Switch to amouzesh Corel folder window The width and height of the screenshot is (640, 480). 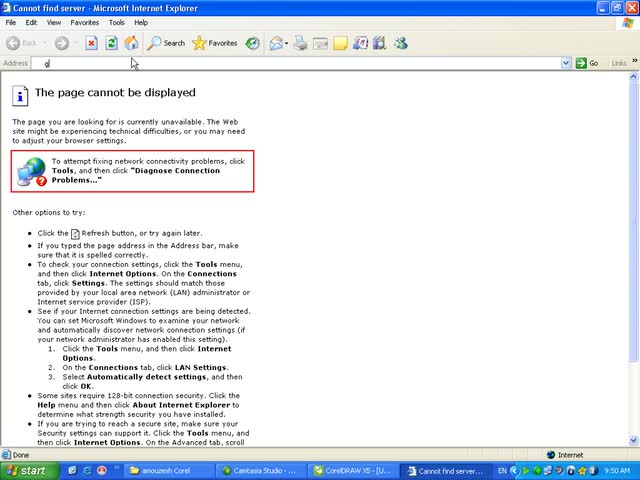(168, 471)
